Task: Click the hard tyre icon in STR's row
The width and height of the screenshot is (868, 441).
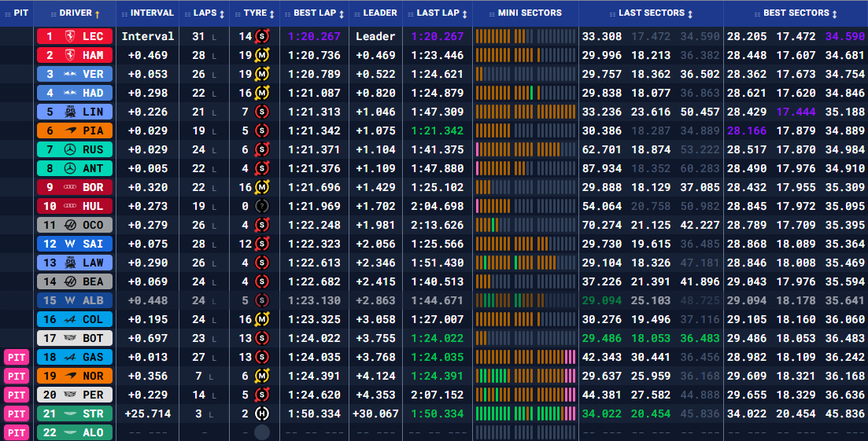Action: click(x=261, y=413)
